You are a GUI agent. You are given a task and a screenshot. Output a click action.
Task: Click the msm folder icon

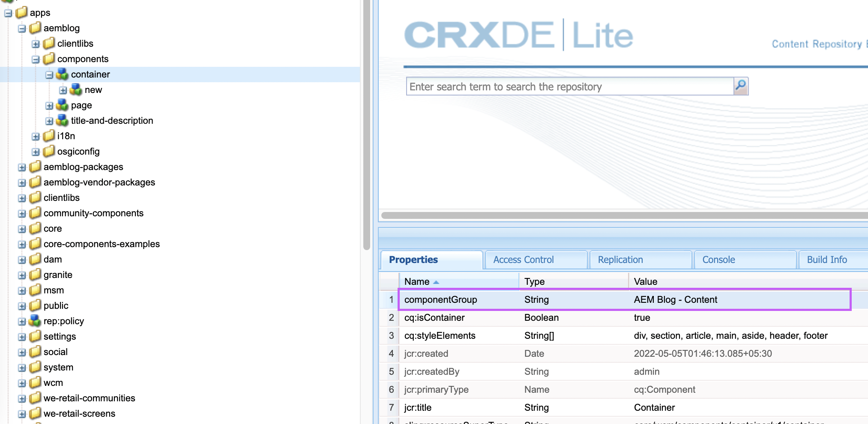pyautogui.click(x=35, y=290)
